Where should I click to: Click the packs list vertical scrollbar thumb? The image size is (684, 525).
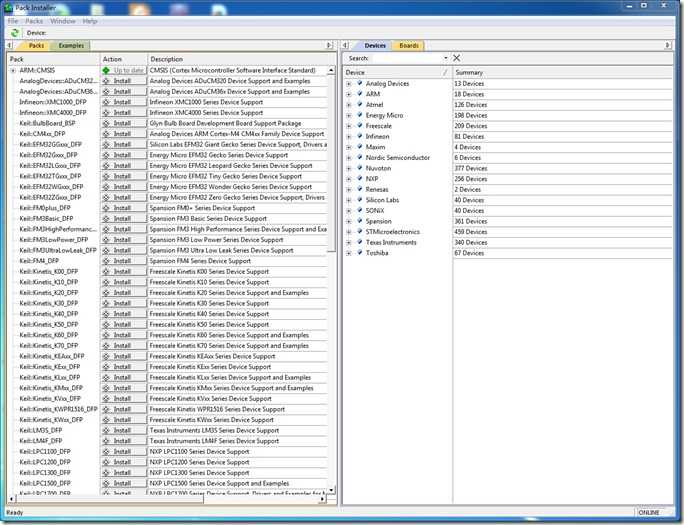[332, 164]
